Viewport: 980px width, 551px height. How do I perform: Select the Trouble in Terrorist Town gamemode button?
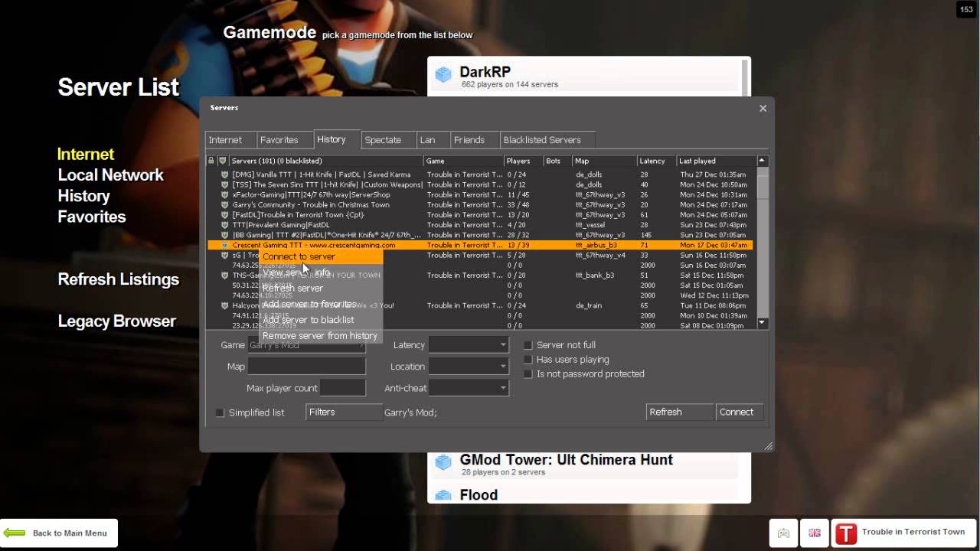[x=903, y=533]
